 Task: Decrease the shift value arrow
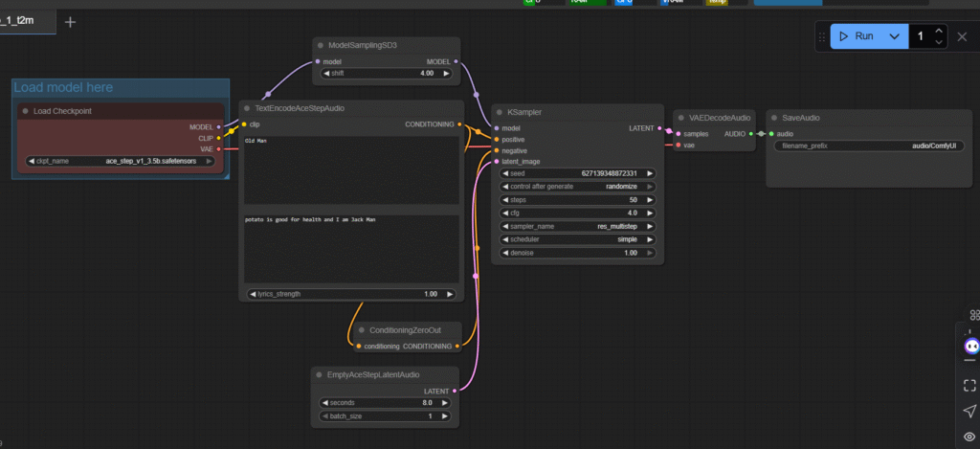[x=325, y=73]
